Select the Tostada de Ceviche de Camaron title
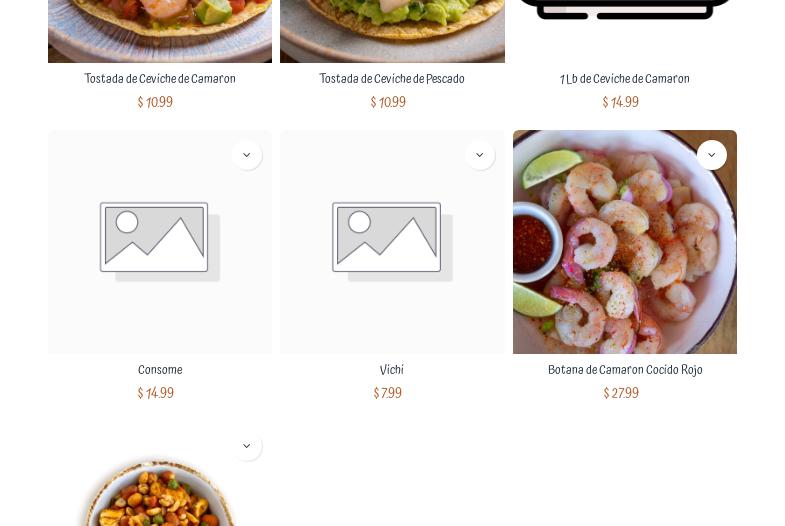Viewport: 785px width, 526px height. click(160, 79)
